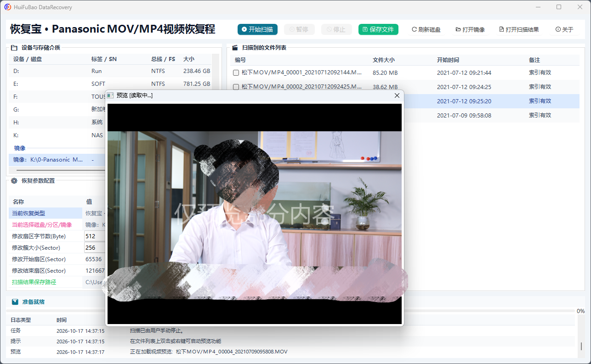The height and width of the screenshot is (364, 591).
Task: Open the 关于 about dialog
Action: click(x=564, y=29)
